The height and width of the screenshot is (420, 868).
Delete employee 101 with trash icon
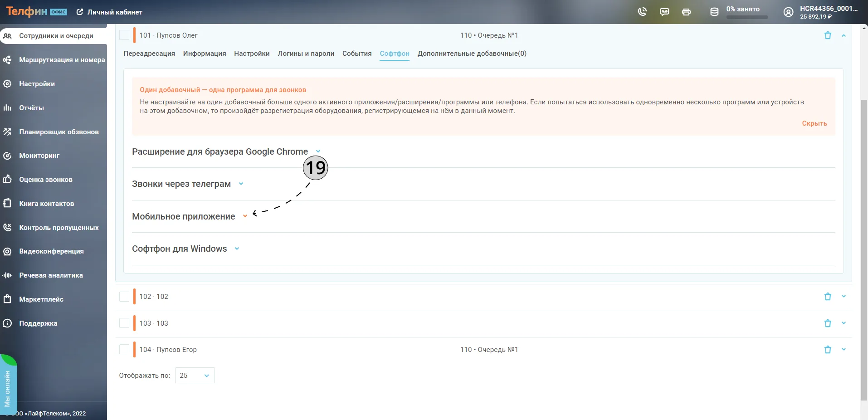point(828,35)
